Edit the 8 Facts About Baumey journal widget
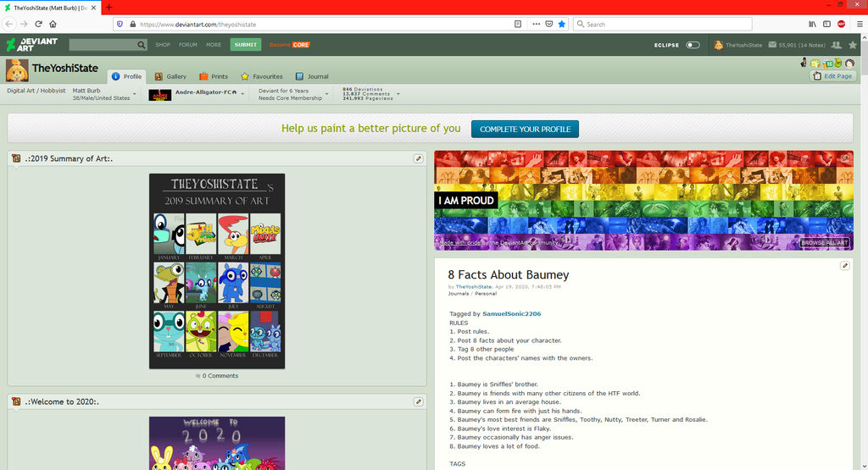 [845, 266]
